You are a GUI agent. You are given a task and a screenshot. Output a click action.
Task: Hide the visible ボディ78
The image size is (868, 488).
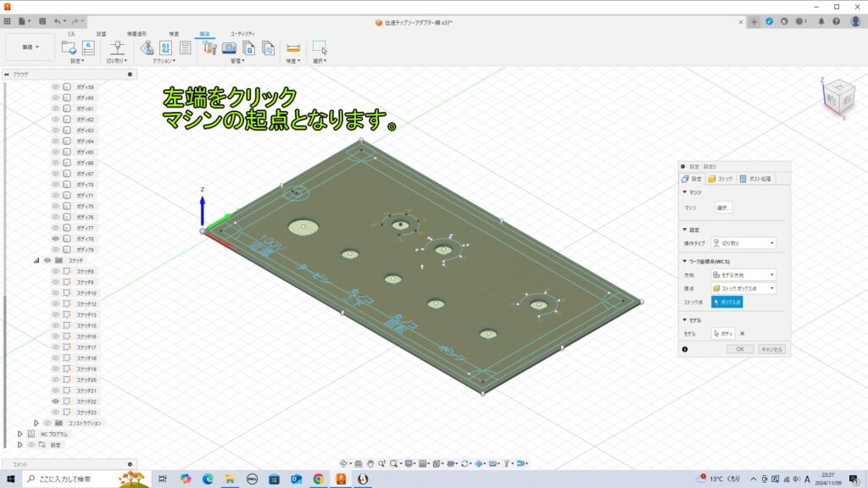(55, 238)
